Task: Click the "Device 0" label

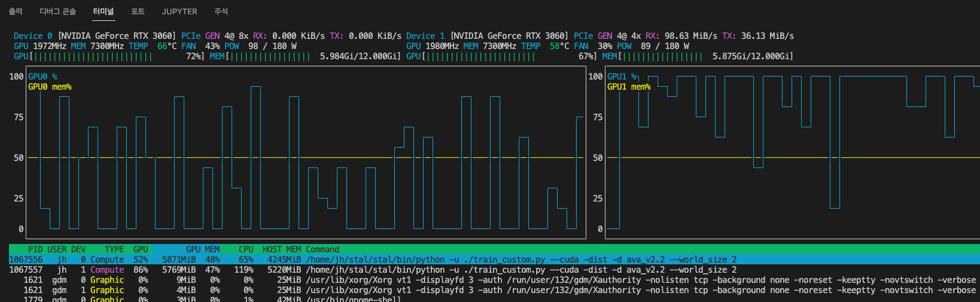Action: tap(33, 36)
